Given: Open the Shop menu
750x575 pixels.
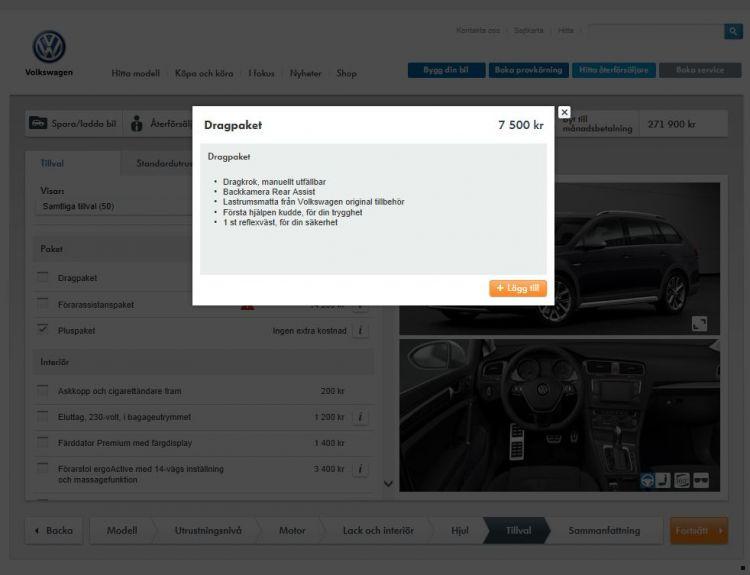Looking at the screenshot, I should point(346,73).
